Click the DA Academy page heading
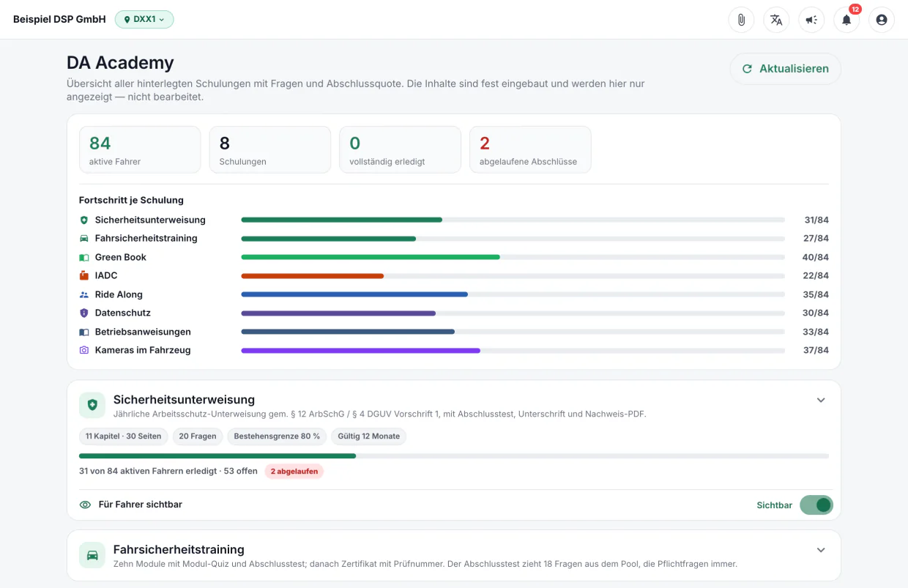The height and width of the screenshot is (588, 908). [x=120, y=63]
